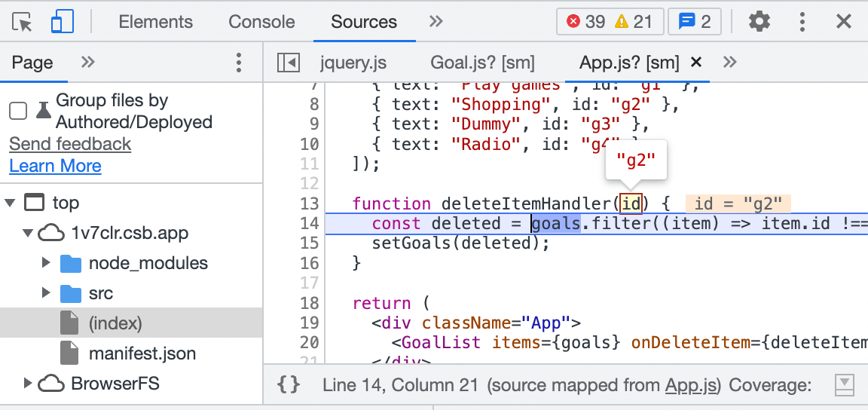The width and height of the screenshot is (868, 410).
Task: Click the file icon beside (index)
Action: (69, 323)
